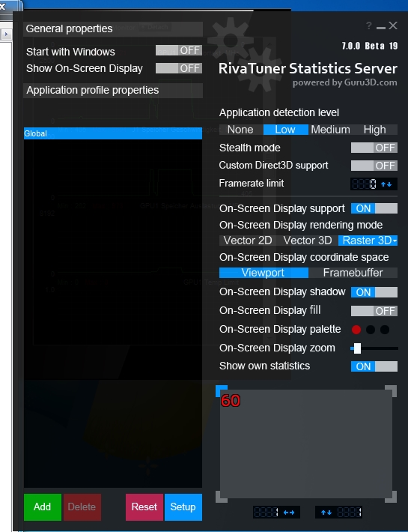This screenshot has width=408, height=532.
Task: Toggle On-Screen Display support switch
Action: click(374, 208)
